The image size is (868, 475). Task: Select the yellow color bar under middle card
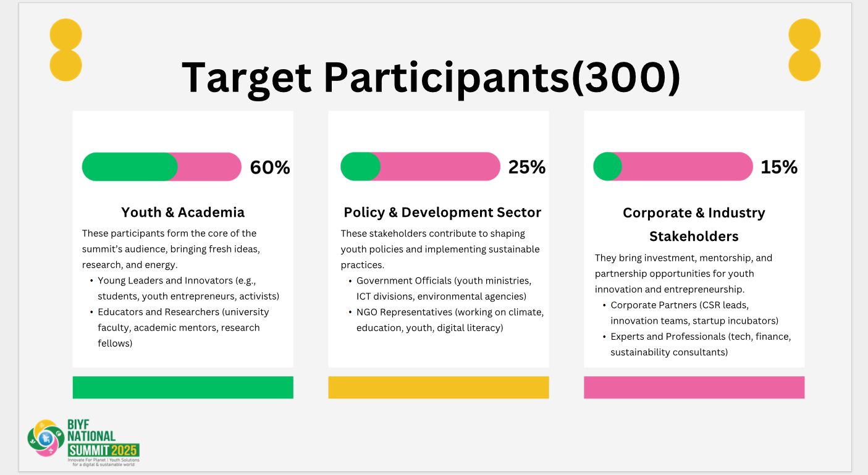click(439, 387)
